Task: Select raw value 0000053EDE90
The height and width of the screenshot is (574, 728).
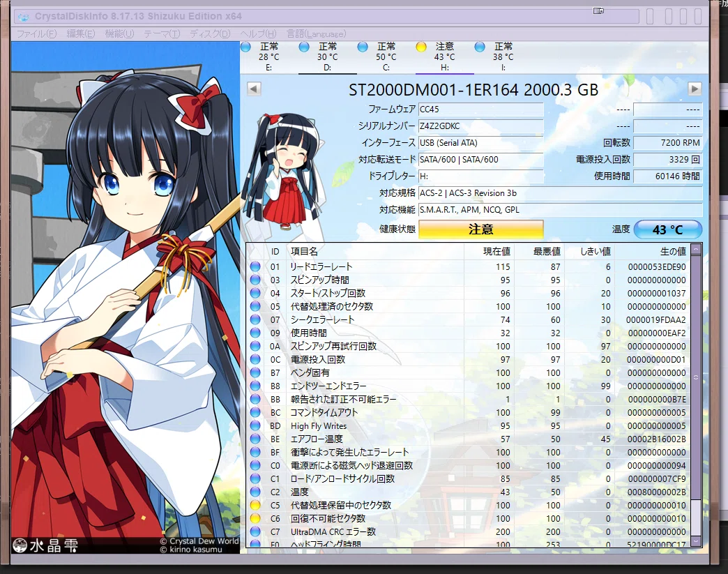Action: [656, 267]
